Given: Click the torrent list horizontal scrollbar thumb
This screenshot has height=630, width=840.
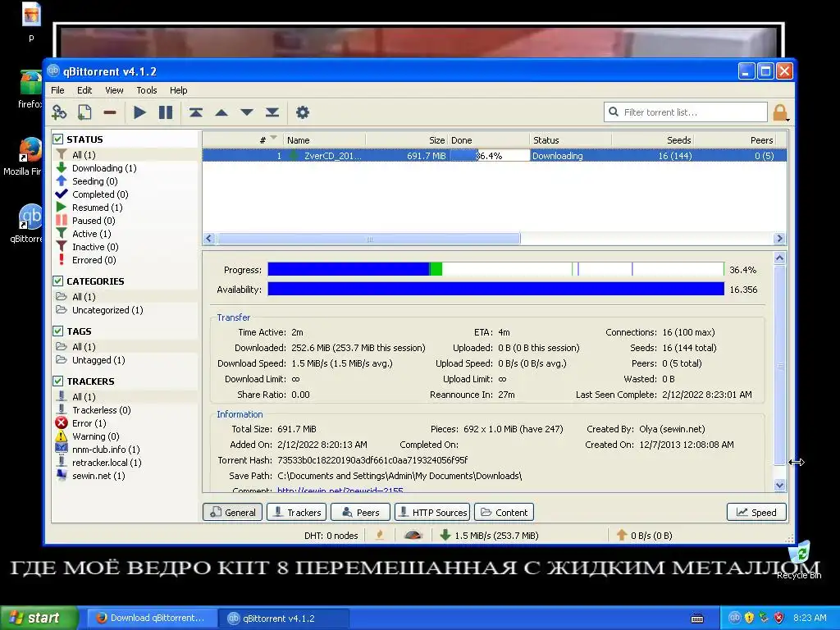Looking at the screenshot, I should pyautogui.click(x=368, y=239).
